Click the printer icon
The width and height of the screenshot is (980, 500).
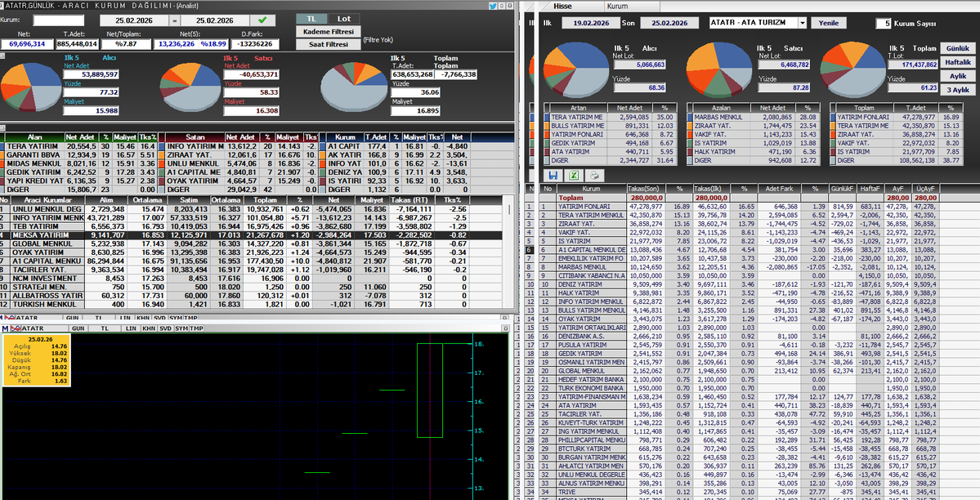point(593,176)
